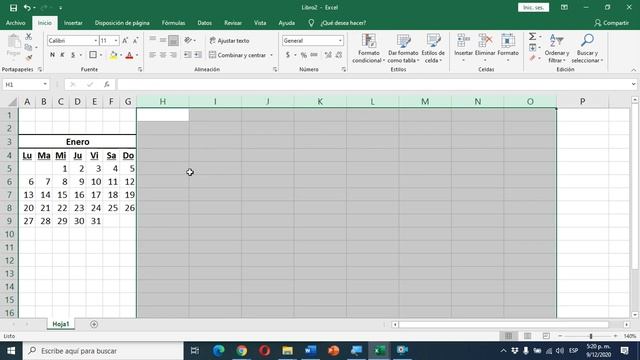
Task: Open the font size 11 dropdown
Action: (x=116, y=40)
